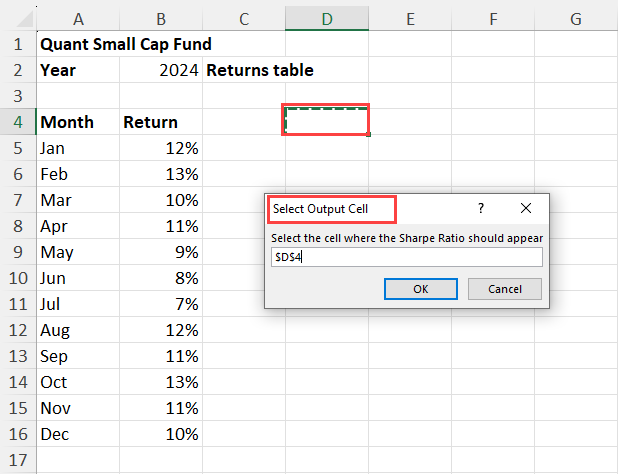Click the Returns table cell
618x474 pixels.
[244, 70]
